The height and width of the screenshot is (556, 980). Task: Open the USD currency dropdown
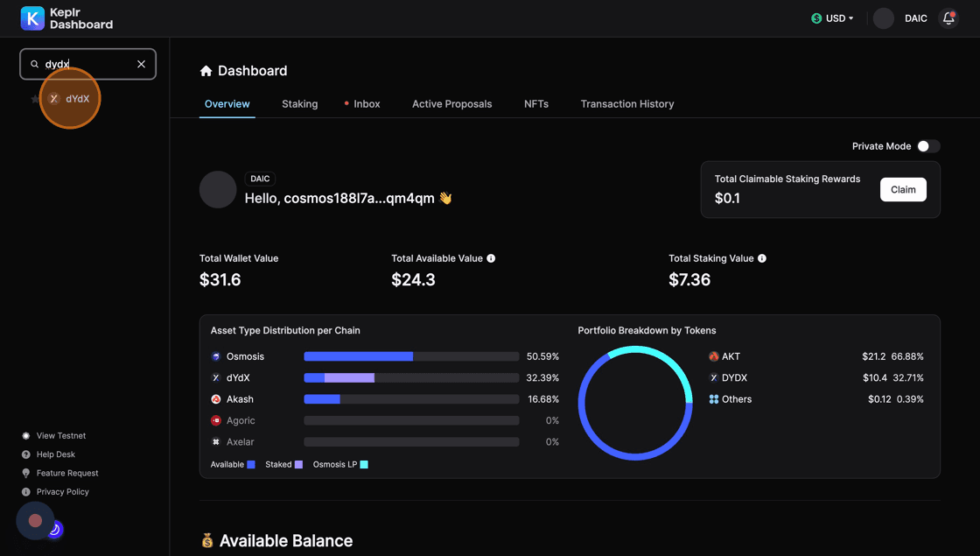[832, 18]
